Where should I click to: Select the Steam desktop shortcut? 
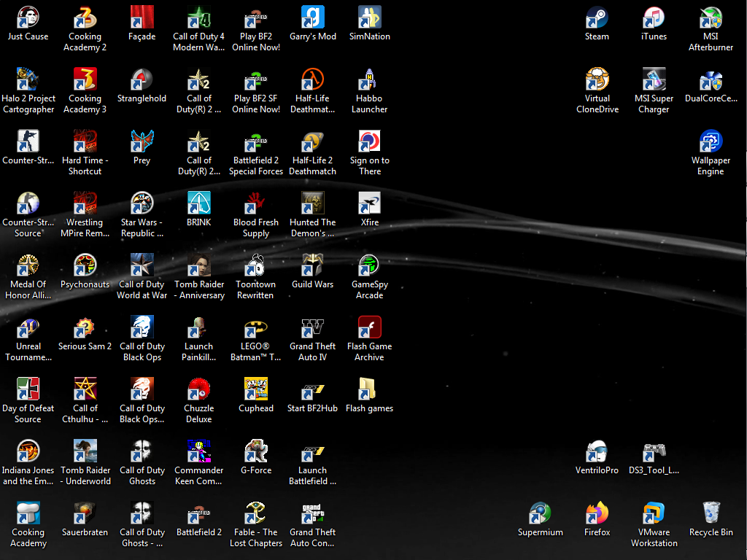pos(597,18)
